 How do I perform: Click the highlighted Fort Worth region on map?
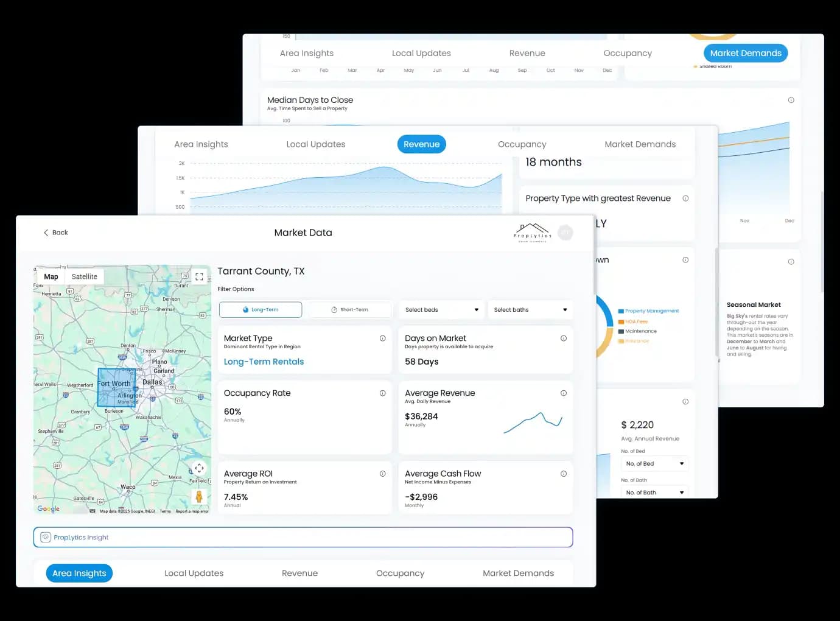tap(116, 387)
